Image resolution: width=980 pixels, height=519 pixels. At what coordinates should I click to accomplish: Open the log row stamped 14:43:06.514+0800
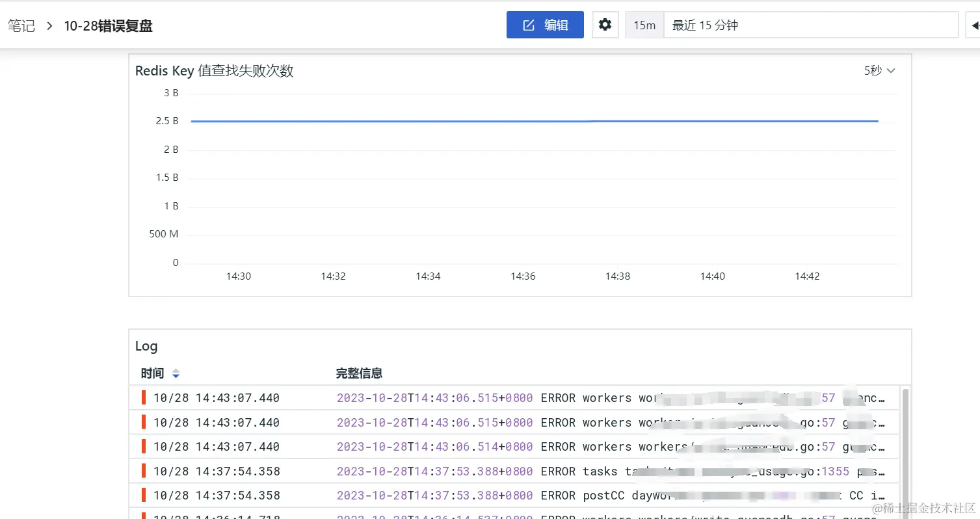click(x=514, y=447)
